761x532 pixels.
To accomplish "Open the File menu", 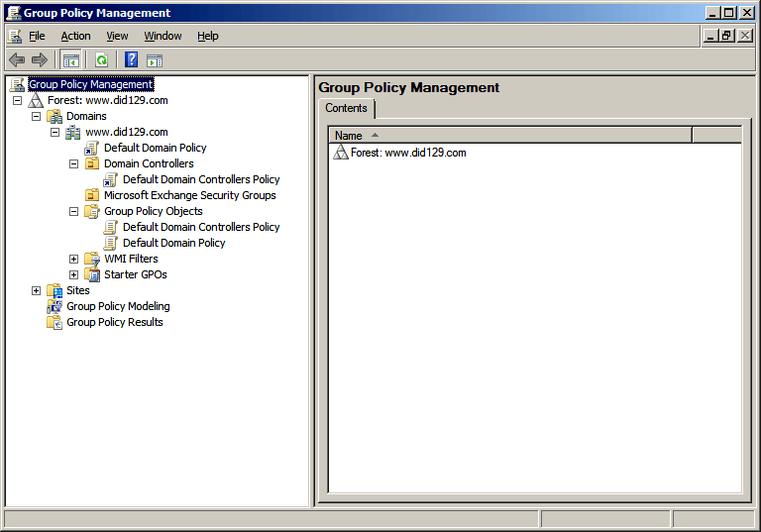I will [x=37, y=36].
